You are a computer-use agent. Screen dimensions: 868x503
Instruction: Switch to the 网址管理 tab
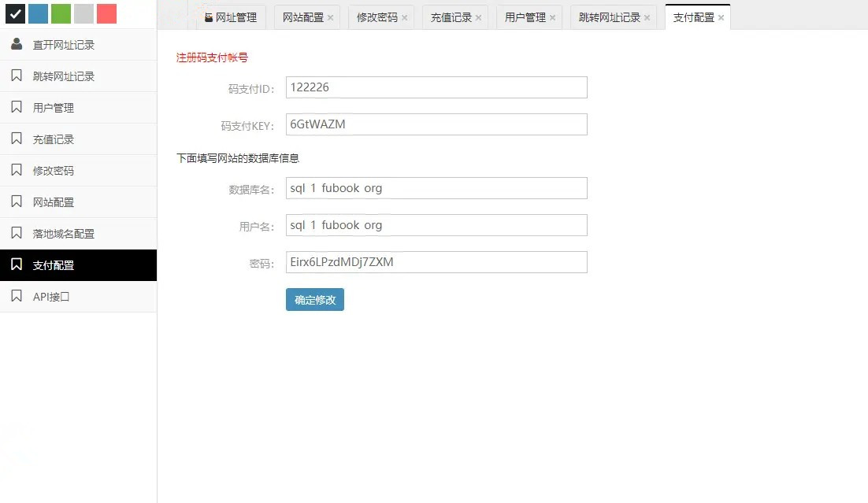coord(231,17)
